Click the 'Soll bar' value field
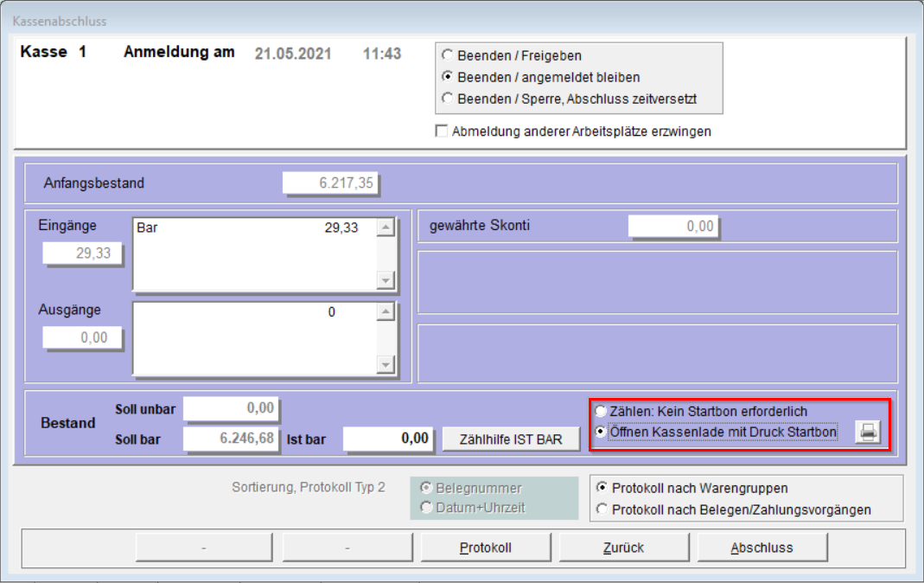Screen dimensions: 924x583 (x=231, y=439)
